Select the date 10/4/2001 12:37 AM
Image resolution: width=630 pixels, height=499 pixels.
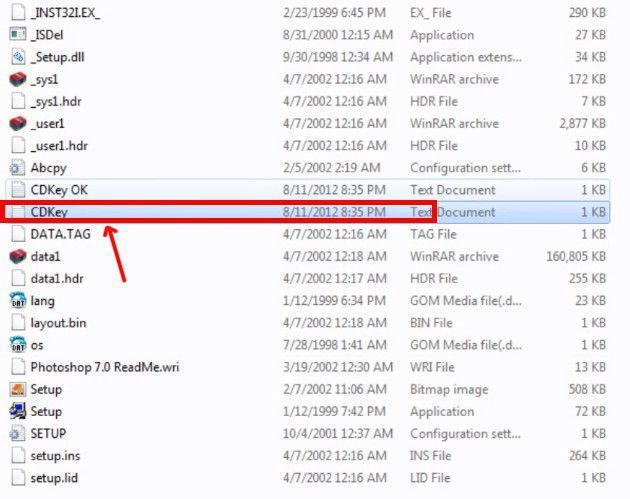(x=338, y=434)
